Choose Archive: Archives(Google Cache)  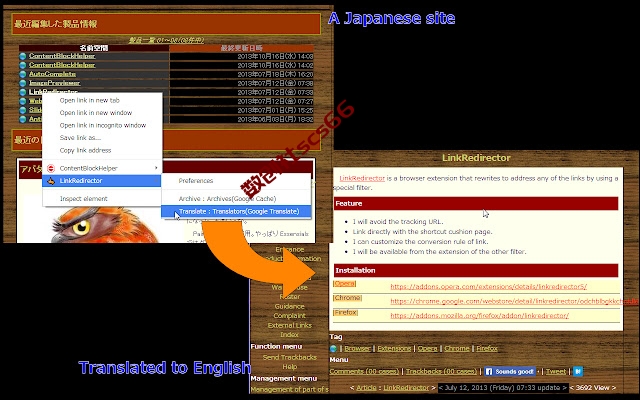[227, 199]
